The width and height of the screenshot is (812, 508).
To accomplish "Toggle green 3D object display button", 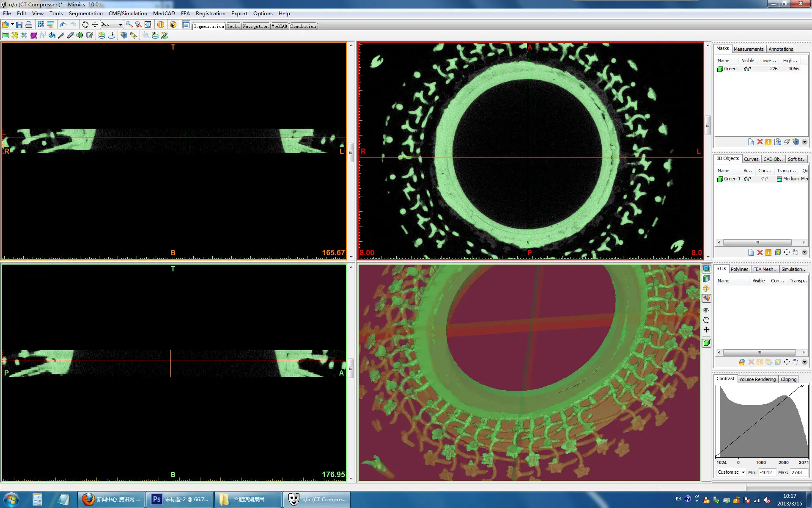I will 706,343.
